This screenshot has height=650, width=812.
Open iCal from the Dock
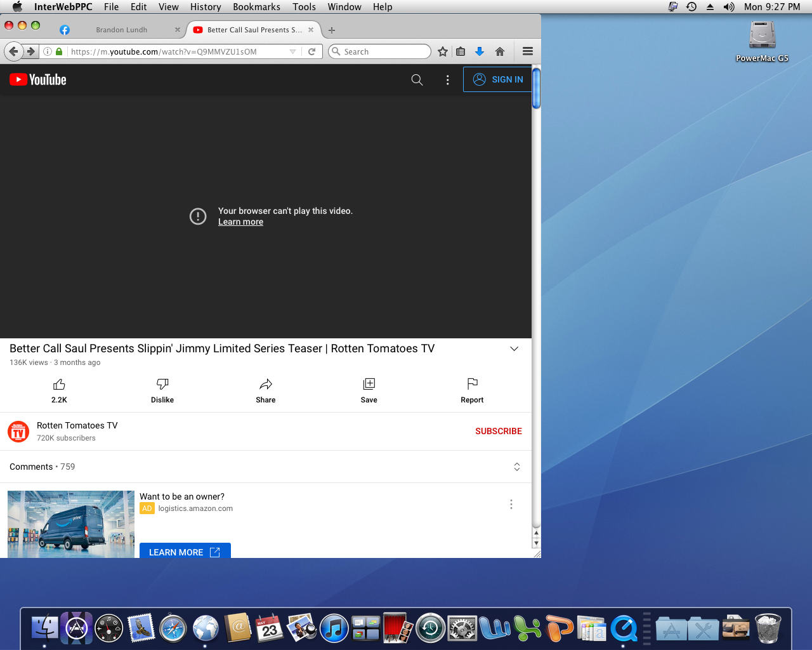coord(270,628)
